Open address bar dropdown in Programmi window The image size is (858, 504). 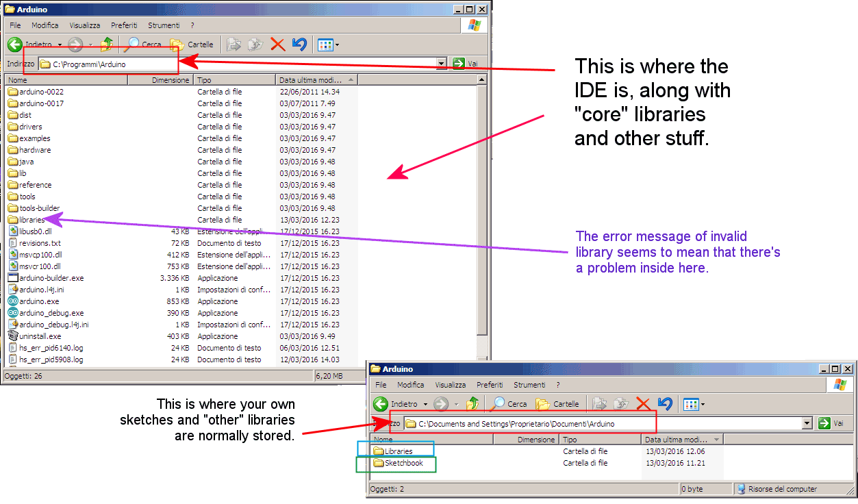tap(442, 64)
